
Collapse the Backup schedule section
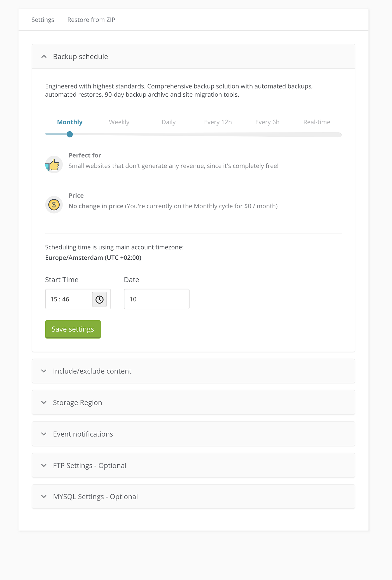coord(44,57)
